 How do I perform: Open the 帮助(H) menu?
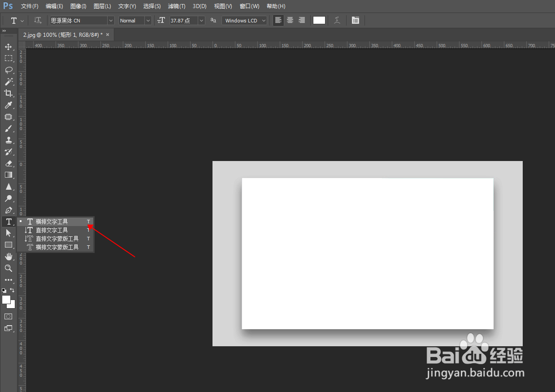(276, 6)
